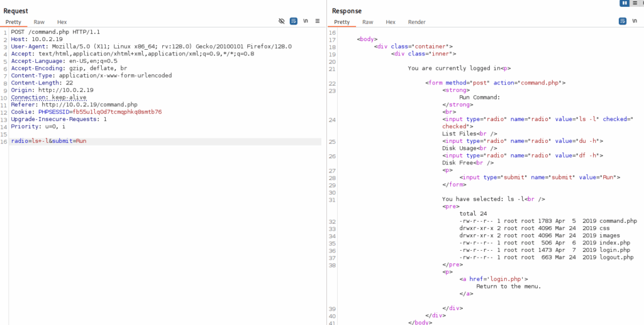This screenshot has height=325, width=644.
Task: Click the Response panel heading
Action: tap(347, 11)
